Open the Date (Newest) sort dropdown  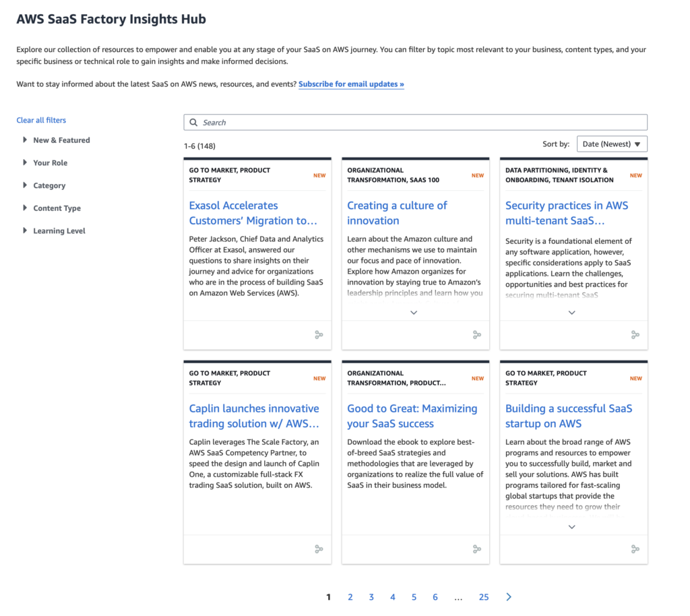click(611, 144)
